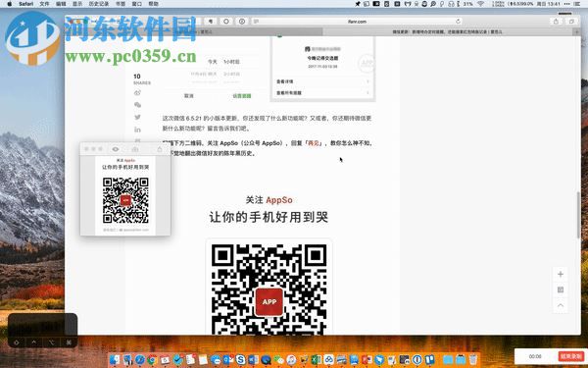The image size is (588, 368).
Task: Share article to Weibo
Action: click(137, 93)
